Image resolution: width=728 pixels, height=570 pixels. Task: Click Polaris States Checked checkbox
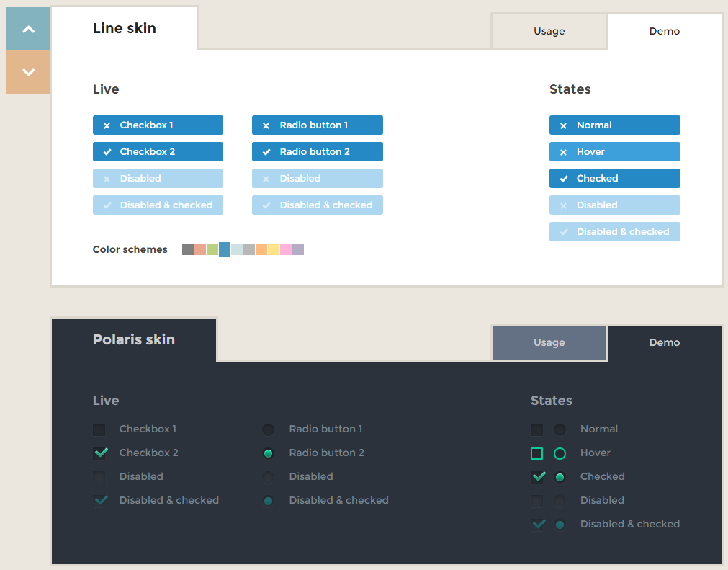[x=538, y=476]
